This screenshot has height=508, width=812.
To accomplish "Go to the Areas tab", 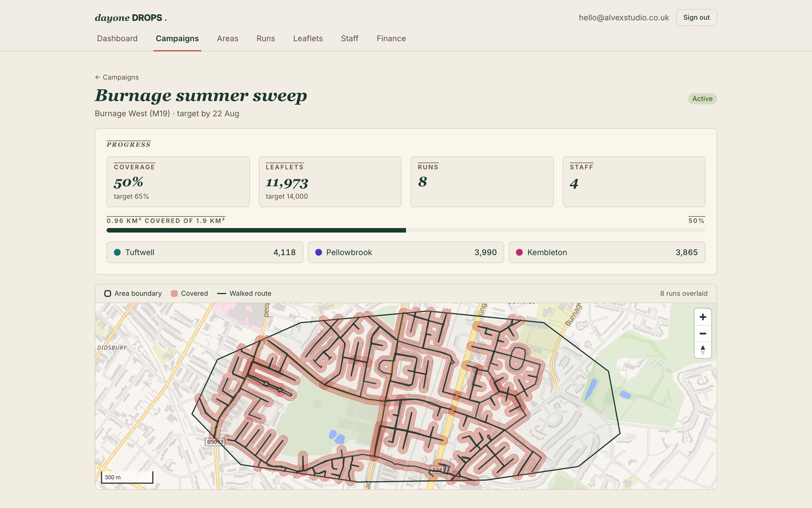I will coord(228,38).
